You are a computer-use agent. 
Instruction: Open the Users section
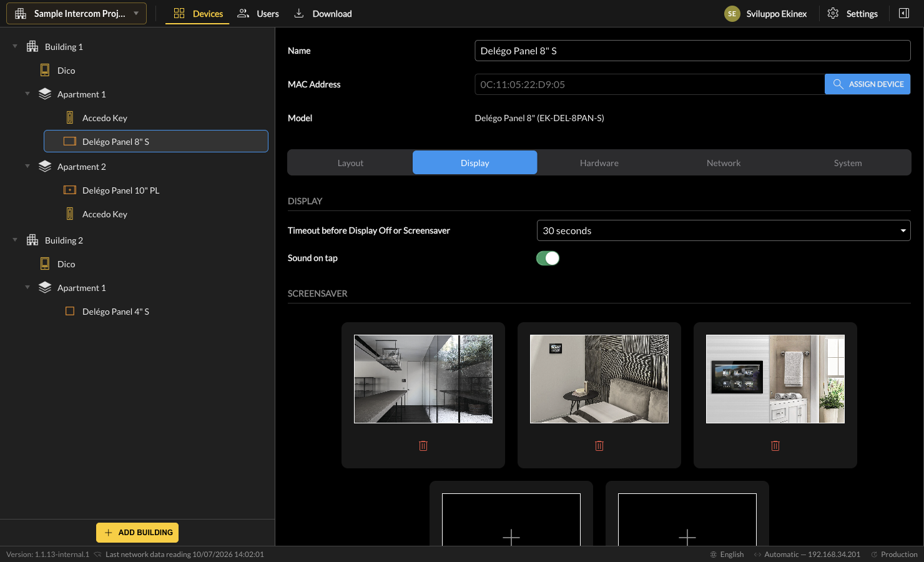pyautogui.click(x=258, y=14)
